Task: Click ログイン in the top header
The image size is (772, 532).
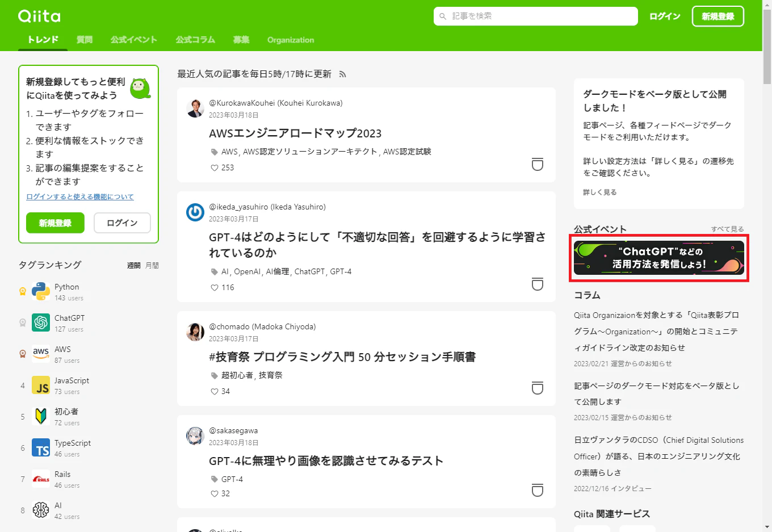Action: (665, 16)
